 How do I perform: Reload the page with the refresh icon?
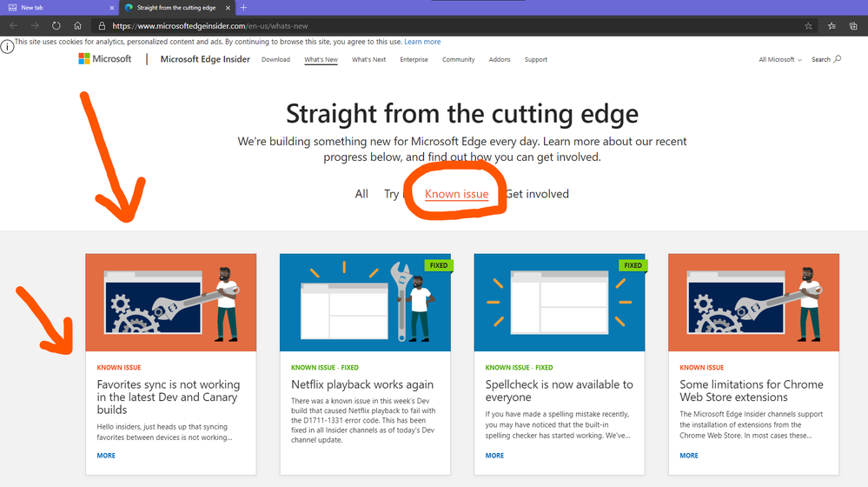pos(56,26)
